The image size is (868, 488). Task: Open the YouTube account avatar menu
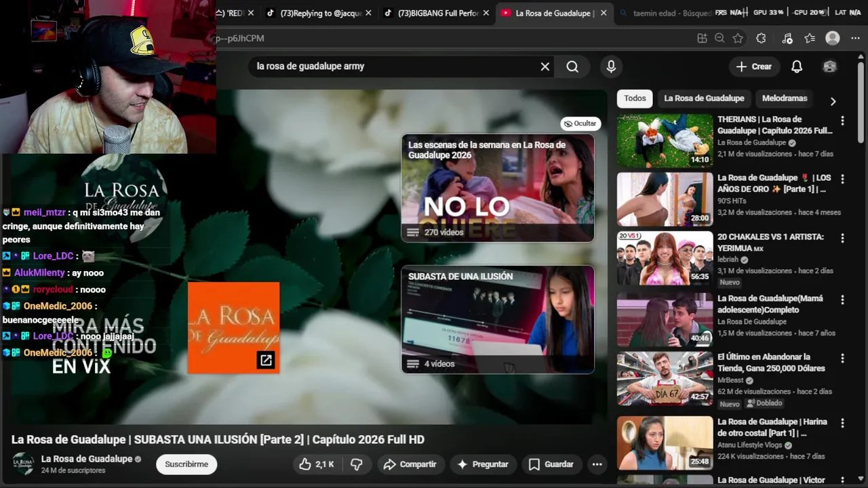pyautogui.click(x=829, y=66)
